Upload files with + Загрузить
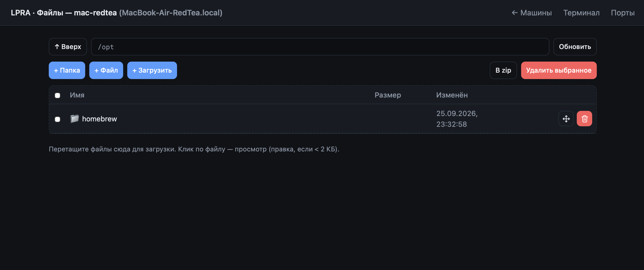Screen dimensions: 644x270 152,70
